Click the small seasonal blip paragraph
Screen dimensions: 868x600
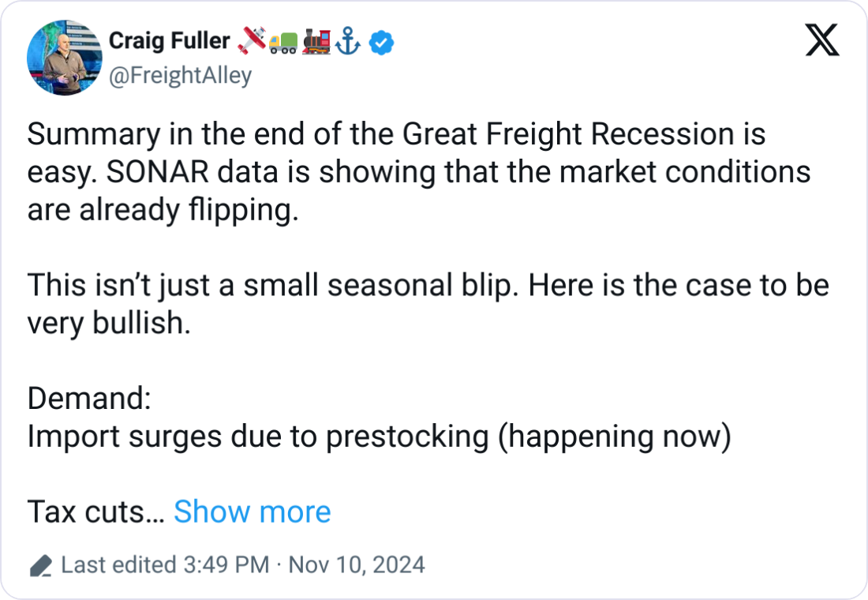426,285
